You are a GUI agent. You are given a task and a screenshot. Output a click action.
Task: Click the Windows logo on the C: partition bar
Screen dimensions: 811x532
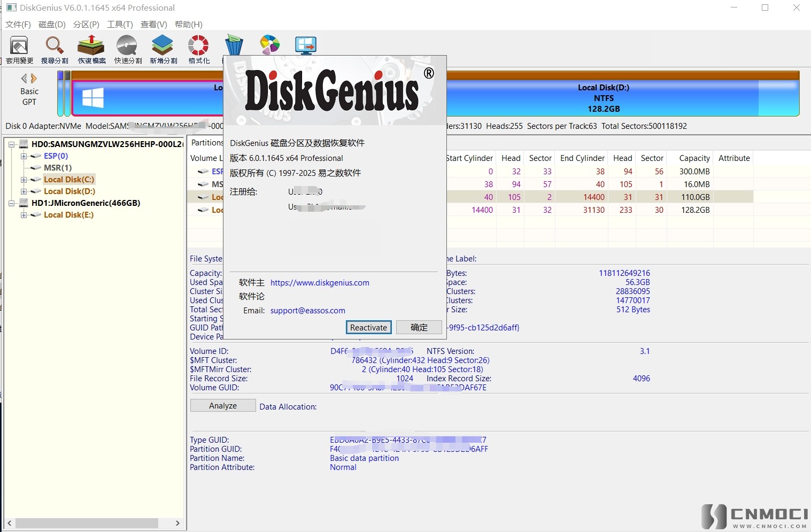click(93, 98)
